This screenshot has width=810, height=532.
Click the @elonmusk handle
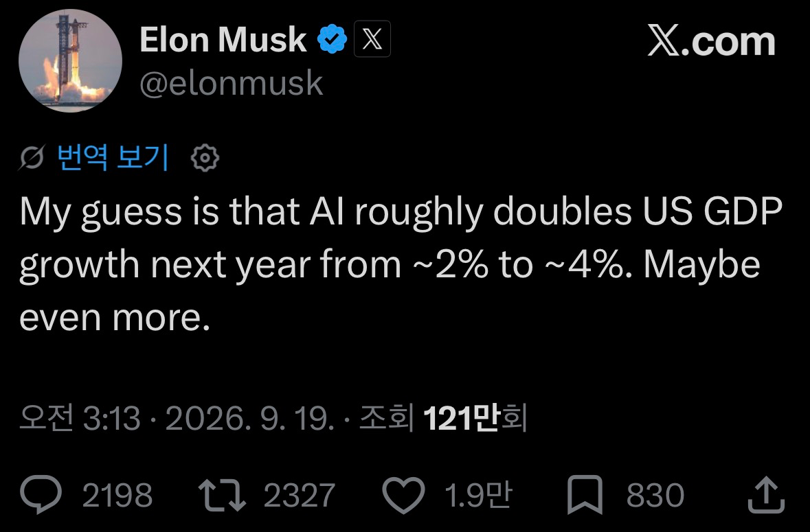(x=232, y=83)
